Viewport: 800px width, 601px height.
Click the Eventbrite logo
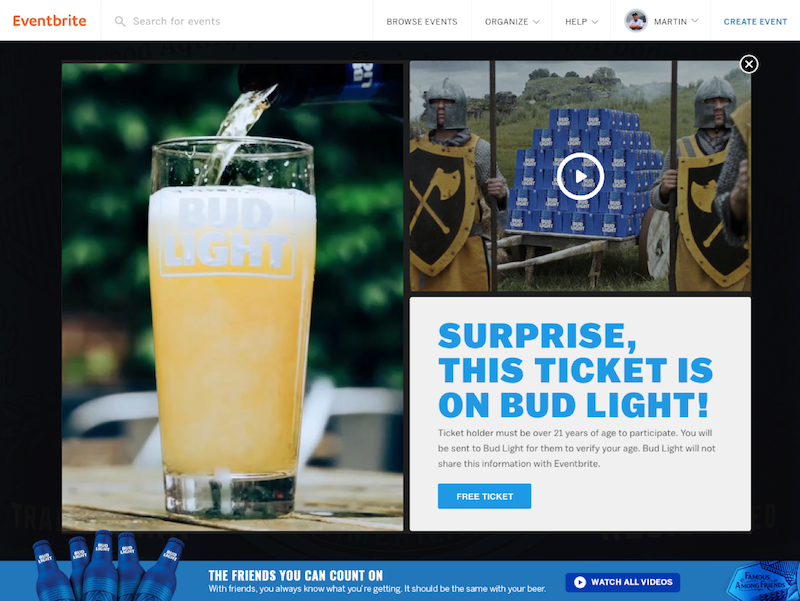point(49,21)
